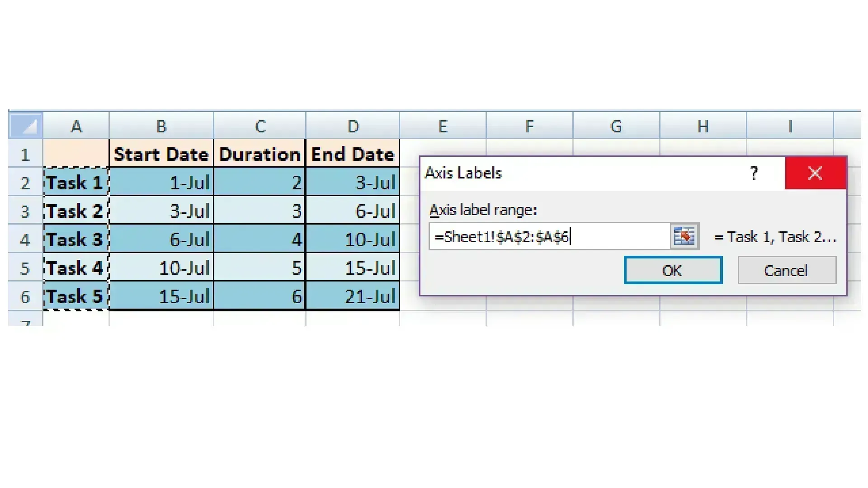The width and height of the screenshot is (868, 488).
Task: Click the 10-Jul start date cell for Task 4
Action: [x=161, y=268]
